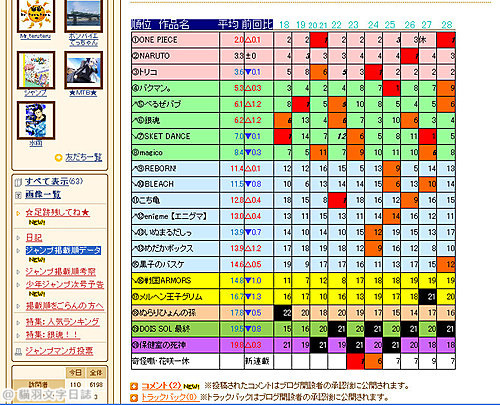This screenshot has height=405, width=500.
Task: Open the sun avatar friend thumbnail
Action: [x=36, y=15]
